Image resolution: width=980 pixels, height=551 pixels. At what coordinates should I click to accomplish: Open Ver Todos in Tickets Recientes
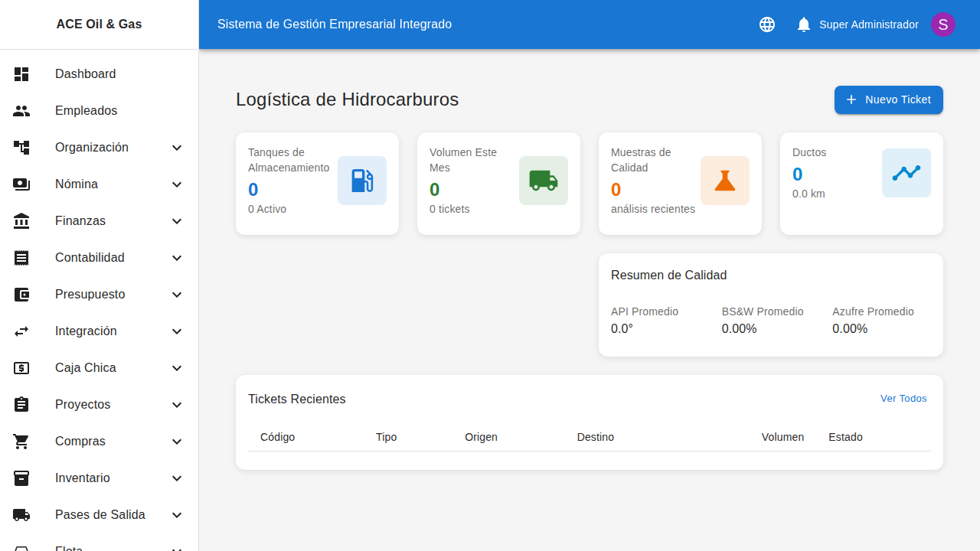click(903, 398)
